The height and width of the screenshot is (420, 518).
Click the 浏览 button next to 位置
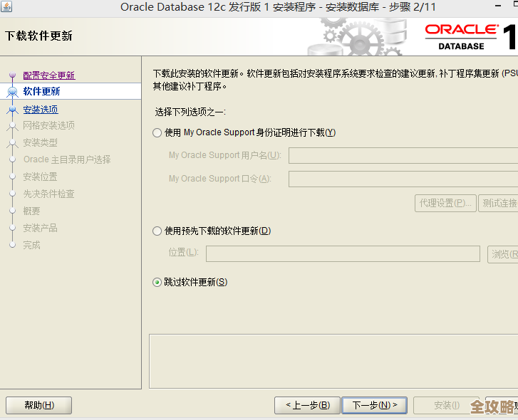tap(503, 254)
